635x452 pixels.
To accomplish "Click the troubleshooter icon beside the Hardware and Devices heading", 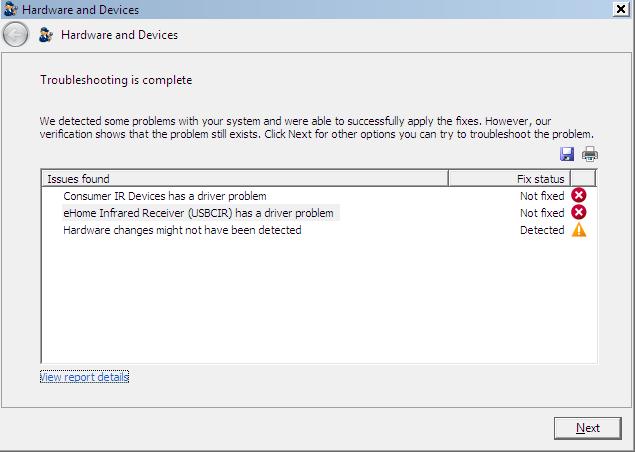I will tap(46, 35).
